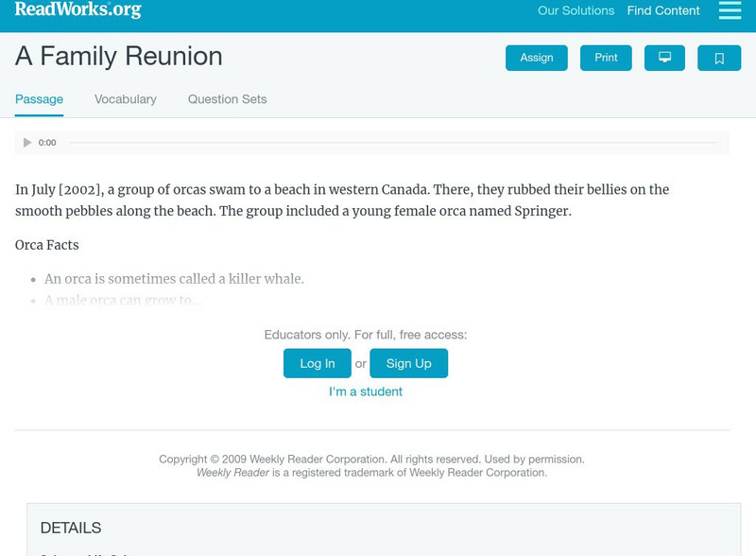Follow the "I'm a student" link
This screenshot has width=756, height=556.
[366, 391]
